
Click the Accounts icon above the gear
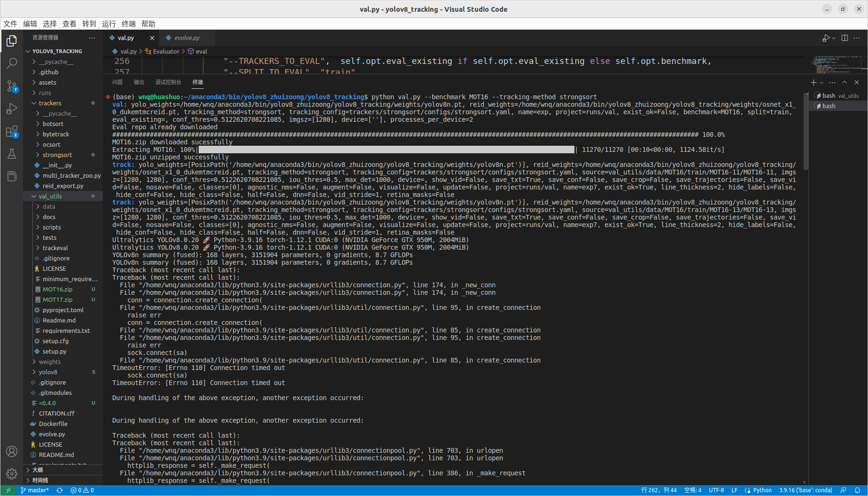coord(12,451)
